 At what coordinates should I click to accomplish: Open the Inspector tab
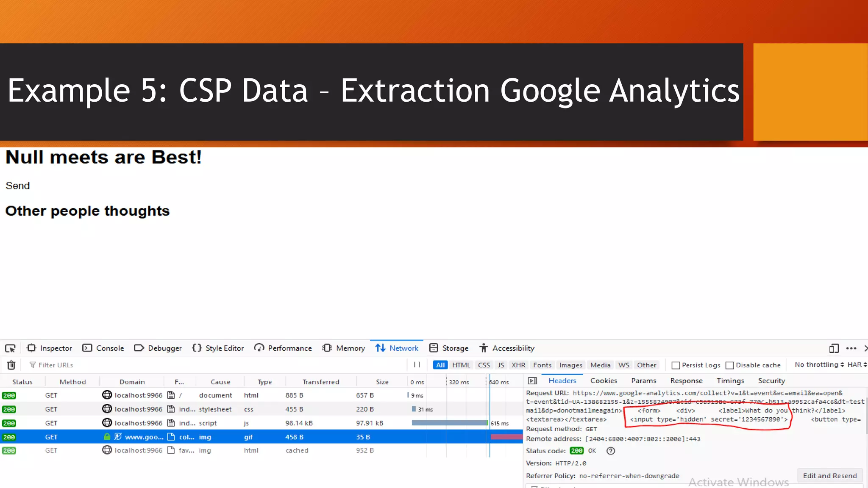click(x=50, y=348)
